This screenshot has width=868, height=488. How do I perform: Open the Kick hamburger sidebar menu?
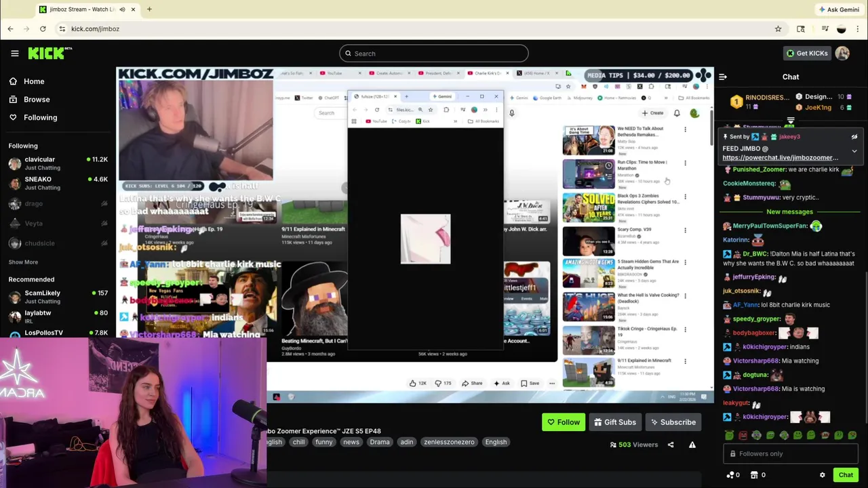14,53
